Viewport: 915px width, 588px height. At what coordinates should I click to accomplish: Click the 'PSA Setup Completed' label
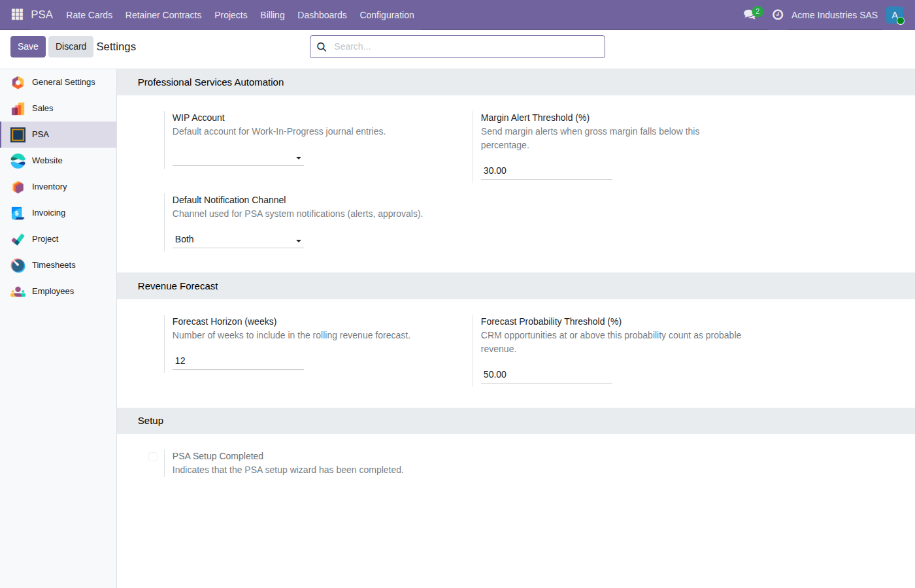tap(218, 456)
